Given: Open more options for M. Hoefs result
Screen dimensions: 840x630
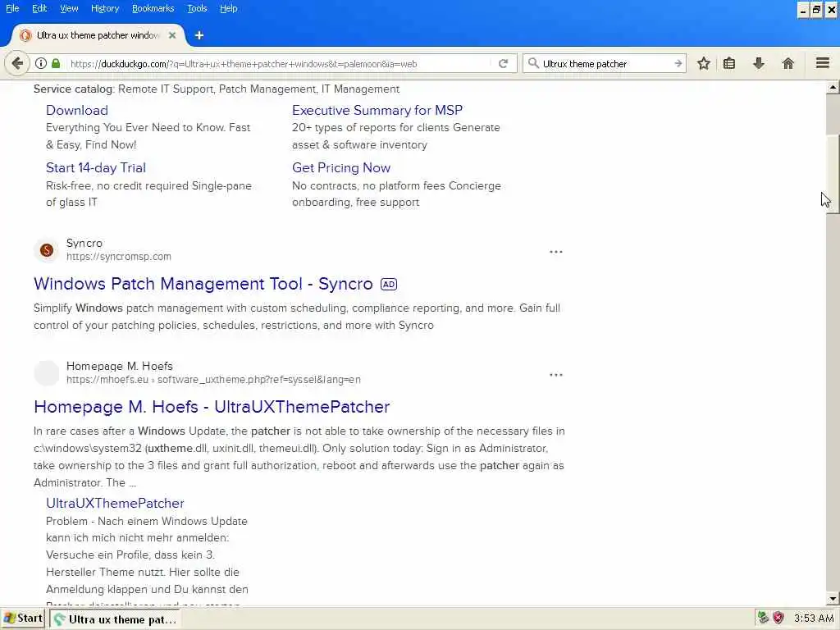Looking at the screenshot, I should [556, 375].
